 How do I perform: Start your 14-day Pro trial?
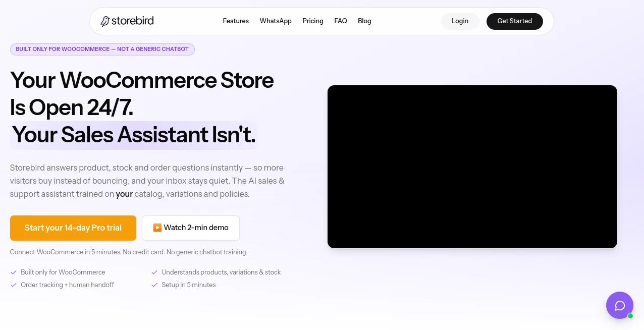(73, 228)
